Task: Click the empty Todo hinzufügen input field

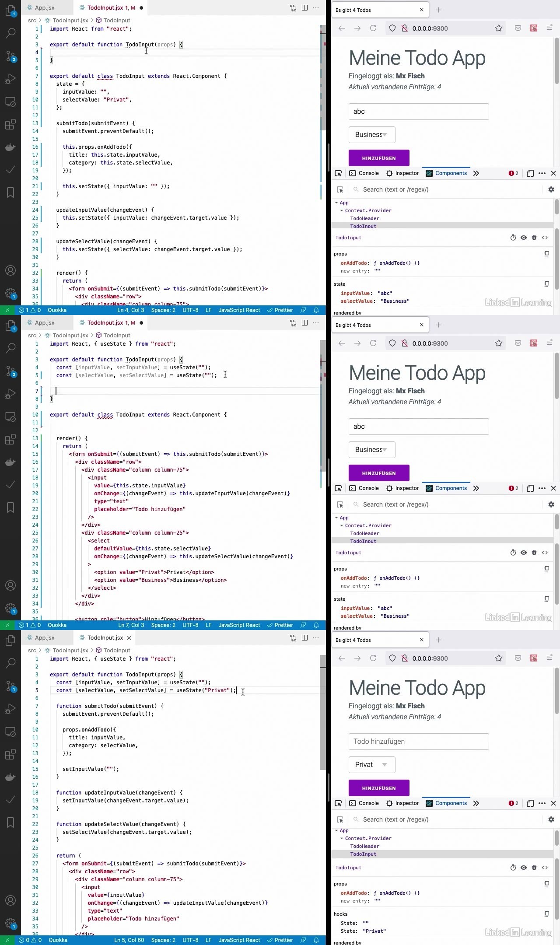Action: click(x=419, y=742)
